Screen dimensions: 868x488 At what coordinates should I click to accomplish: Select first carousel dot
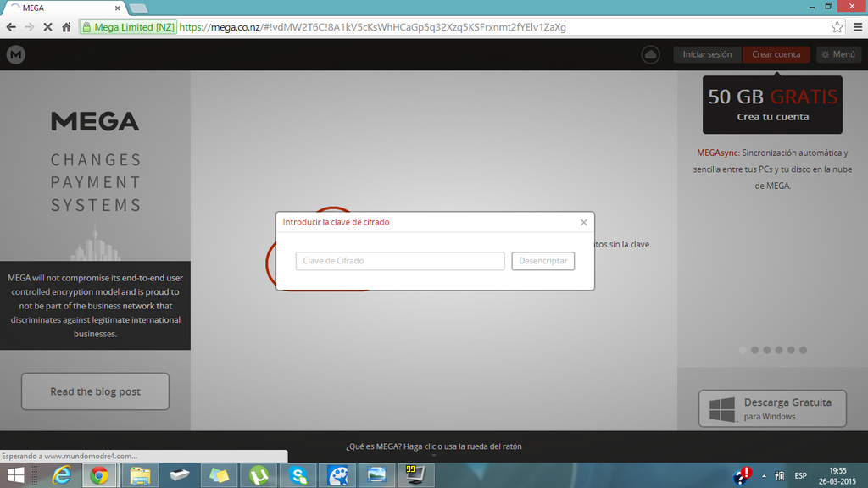pyautogui.click(x=743, y=350)
